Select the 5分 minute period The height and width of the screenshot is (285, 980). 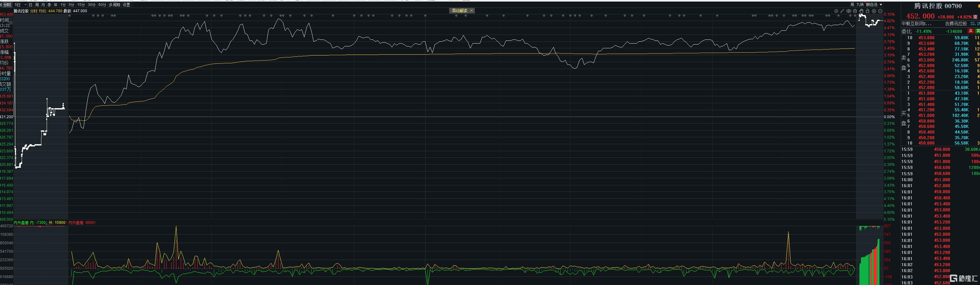point(71,5)
